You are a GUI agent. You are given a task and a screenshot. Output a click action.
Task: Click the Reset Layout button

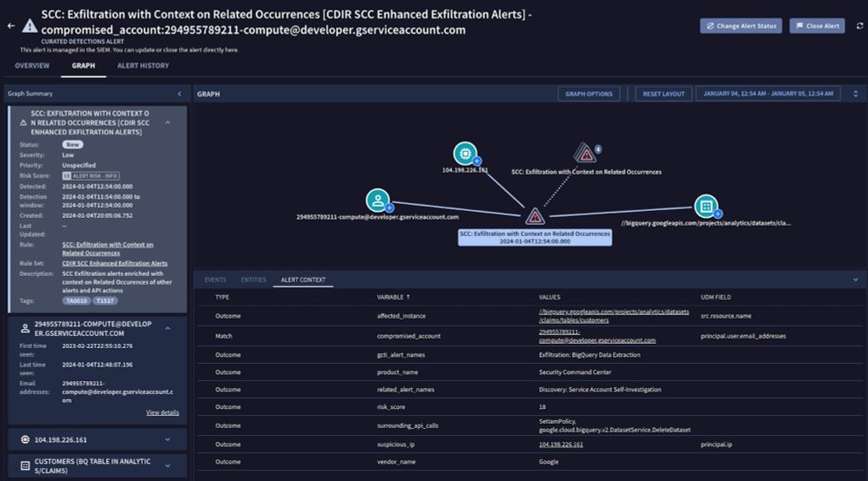pos(663,94)
